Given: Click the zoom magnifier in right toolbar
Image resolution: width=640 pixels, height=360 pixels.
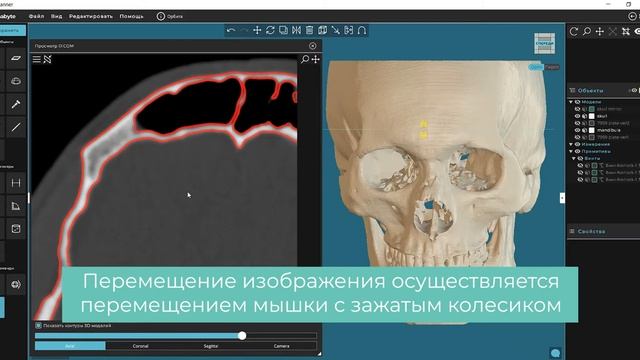Looking at the screenshot, I should coord(587,31).
